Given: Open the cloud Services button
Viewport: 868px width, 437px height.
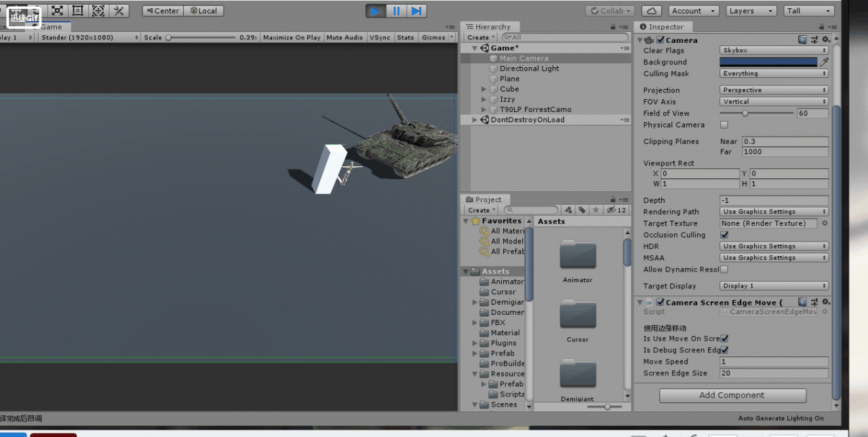Looking at the screenshot, I should click(651, 11).
